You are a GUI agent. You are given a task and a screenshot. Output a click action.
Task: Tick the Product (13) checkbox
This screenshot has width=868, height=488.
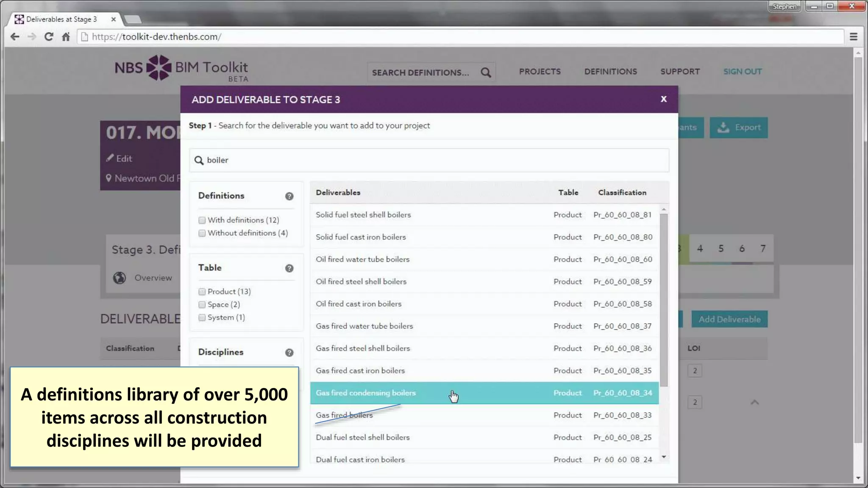point(202,291)
